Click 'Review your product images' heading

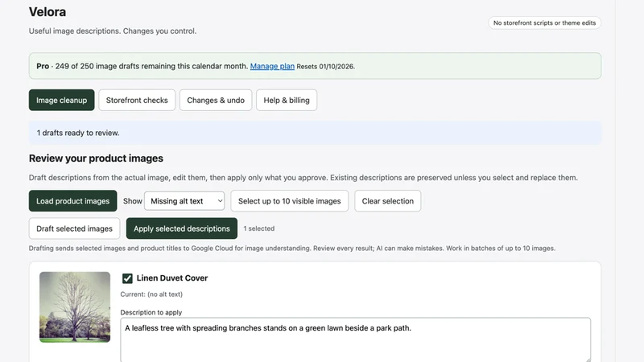(96, 158)
